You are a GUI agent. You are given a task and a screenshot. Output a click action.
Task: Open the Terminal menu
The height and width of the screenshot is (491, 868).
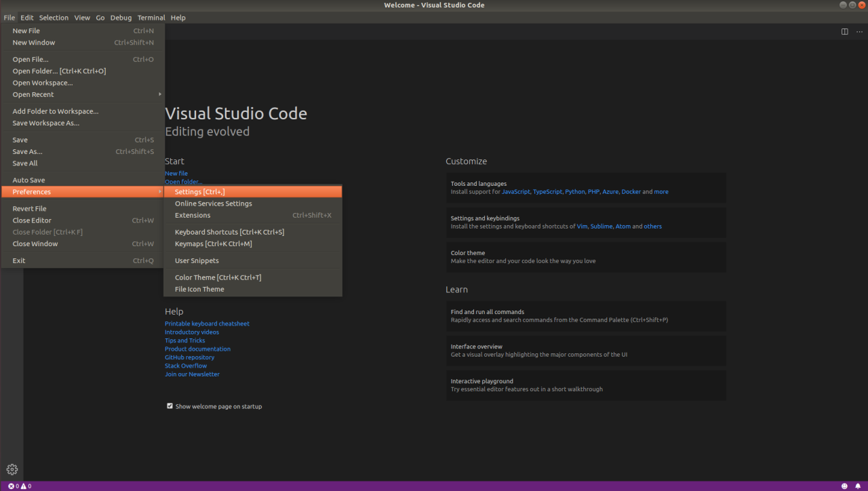tap(151, 18)
